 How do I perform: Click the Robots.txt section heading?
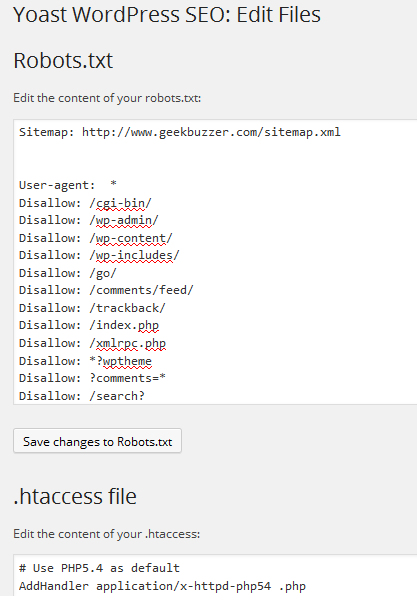[63, 60]
